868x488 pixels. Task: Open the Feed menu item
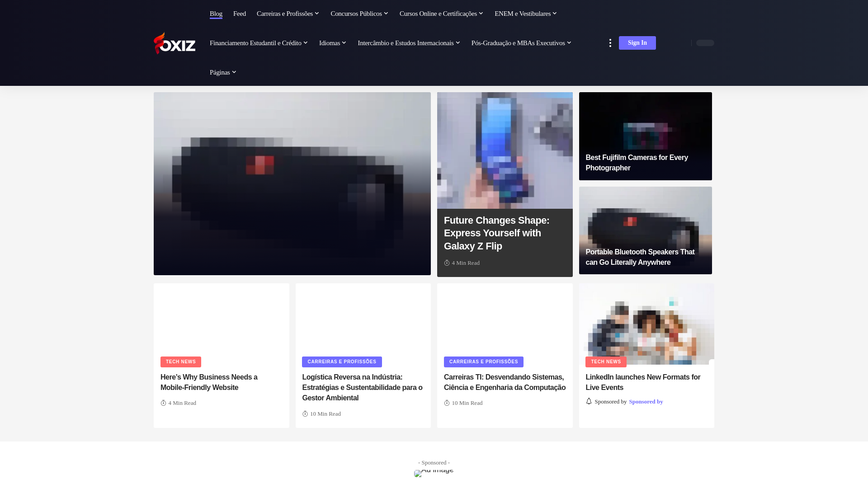240,14
